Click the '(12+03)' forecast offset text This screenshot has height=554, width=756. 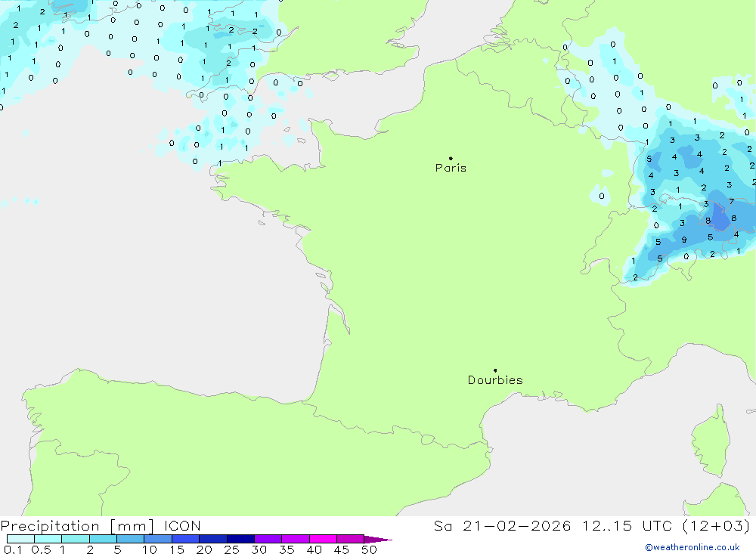click(x=717, y=526)
